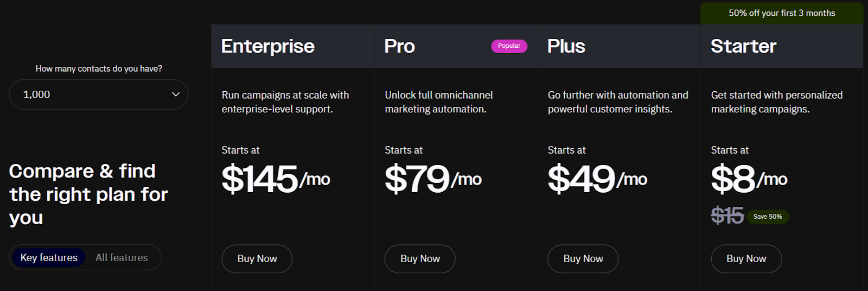
Task: Click the green Save 50% badge
Action: tap(768, 217)
